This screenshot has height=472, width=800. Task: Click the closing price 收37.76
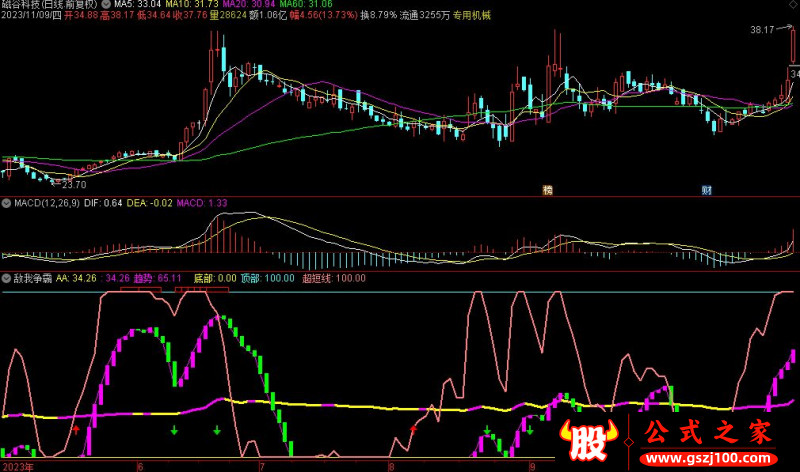(190, 15)
